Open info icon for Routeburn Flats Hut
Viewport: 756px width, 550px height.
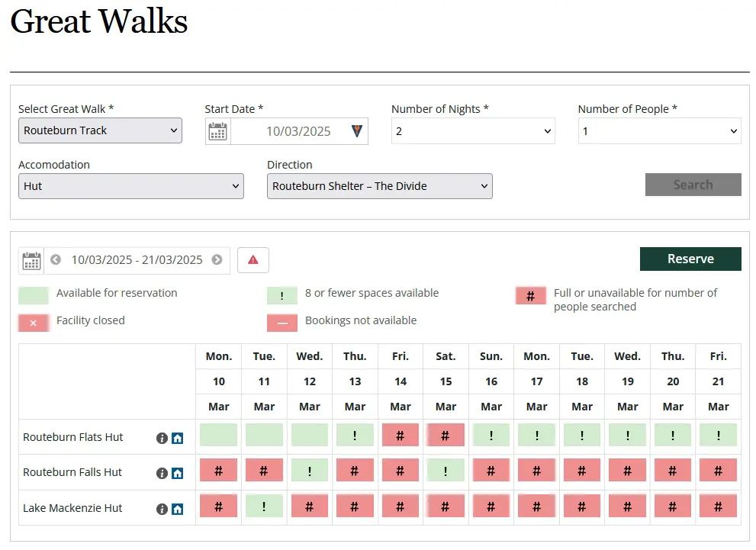[x=162, y=438]
